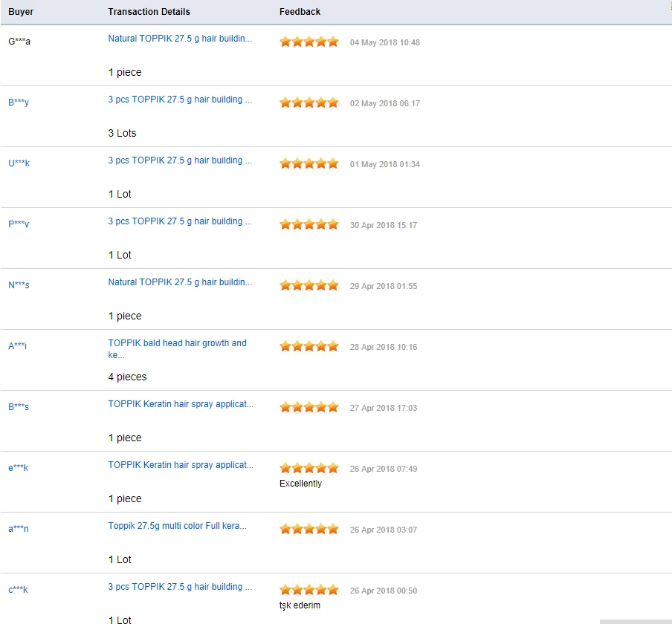
Task: Open buyer profile U***k
Action: [19, 163]
